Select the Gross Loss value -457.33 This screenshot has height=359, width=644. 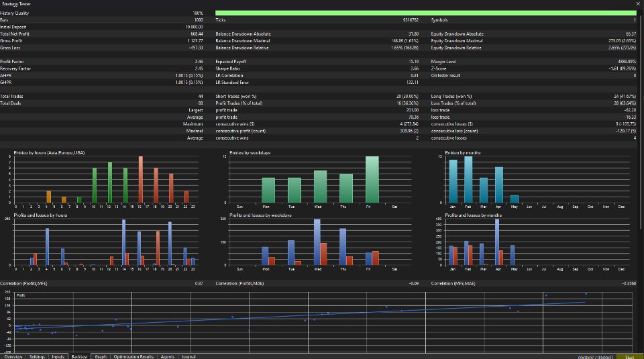click(x=195, y=48)
